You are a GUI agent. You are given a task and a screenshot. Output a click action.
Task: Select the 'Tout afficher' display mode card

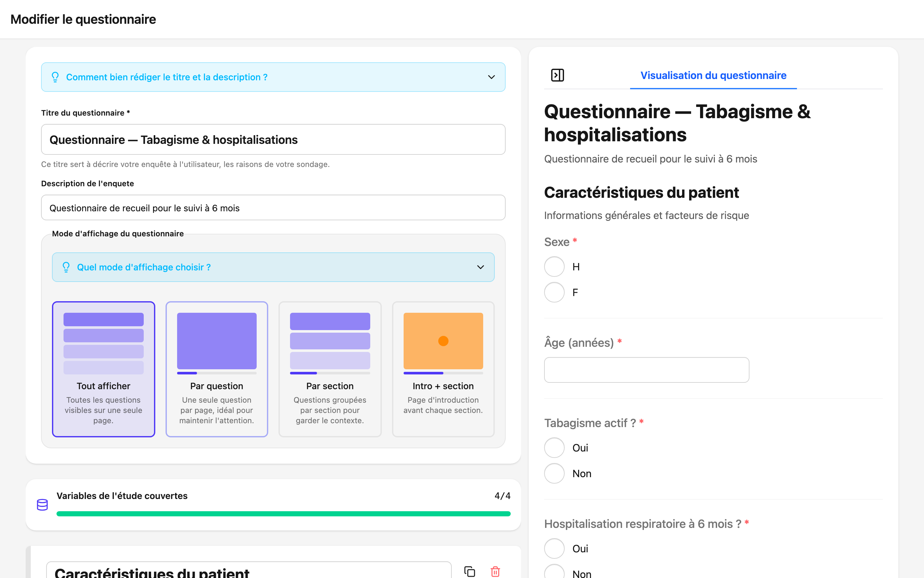click(x=104, y=369)
